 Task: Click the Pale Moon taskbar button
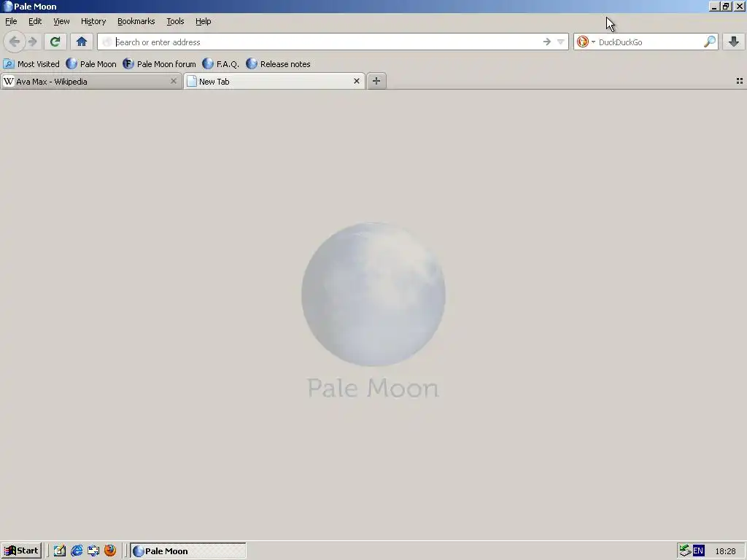pyautogui.click(x=188, y=551)
